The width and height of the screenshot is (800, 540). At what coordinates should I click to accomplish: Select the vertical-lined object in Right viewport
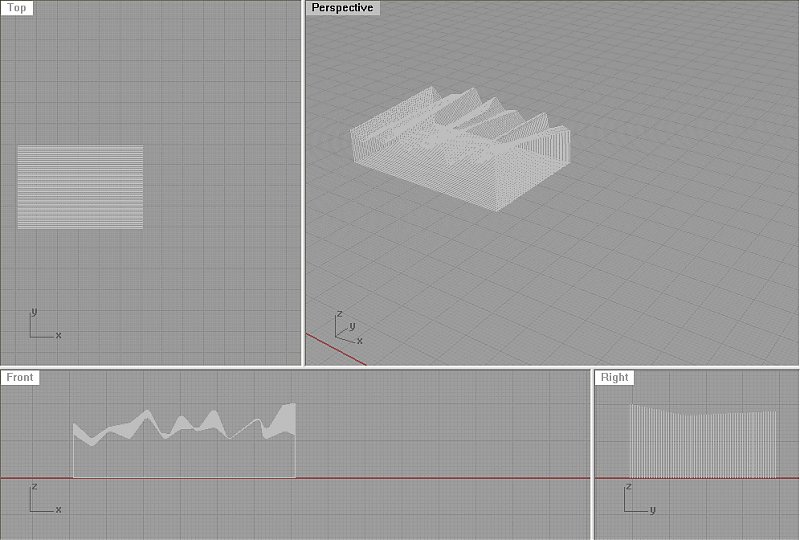704,441
